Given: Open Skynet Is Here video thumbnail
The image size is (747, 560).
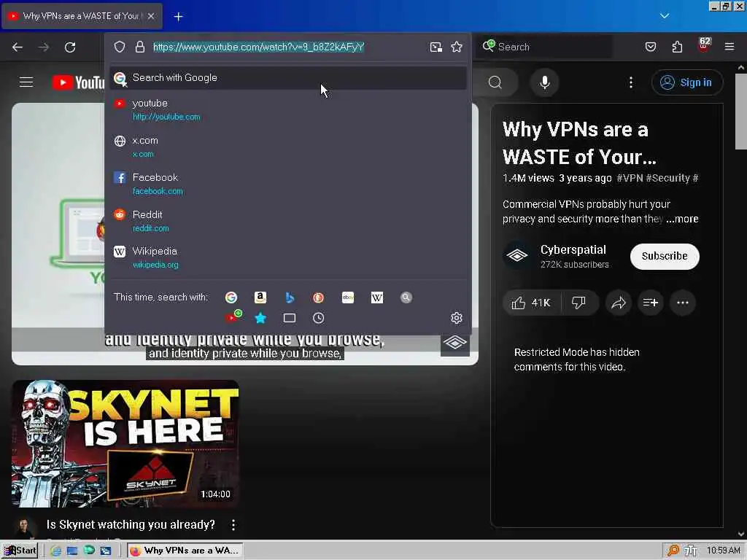Looking at the screenshot, I should click(125, 444).
